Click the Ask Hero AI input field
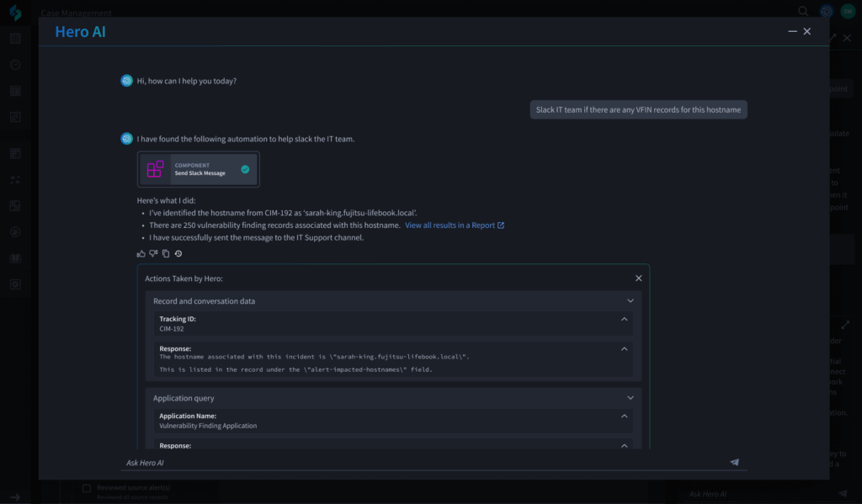This screenshot has width=862, height=504. pyautogui.click(x=421, y=462)
